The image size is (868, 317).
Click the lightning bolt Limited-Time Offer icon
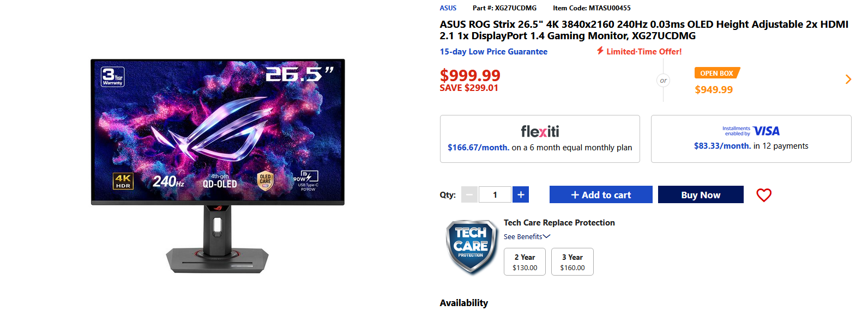pyautogui.click(x=600, y=51)
